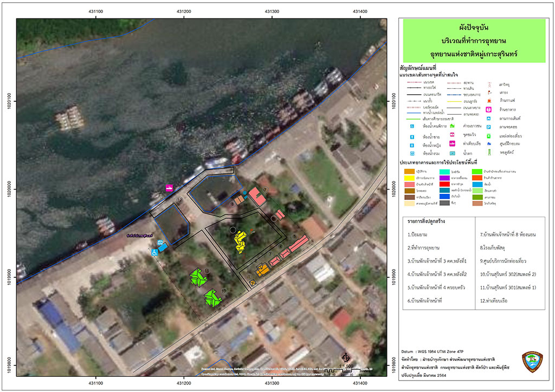Click the pink ร้านอาหาร restaurant icon in legend
The width and height of the screenshot is (555, 392).
[x=489, y=109]
